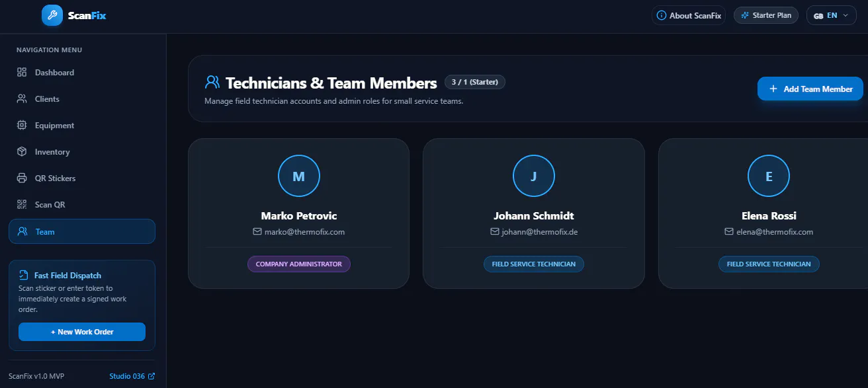
Task: Click the Dashboard grid icon
Action: 22,72
